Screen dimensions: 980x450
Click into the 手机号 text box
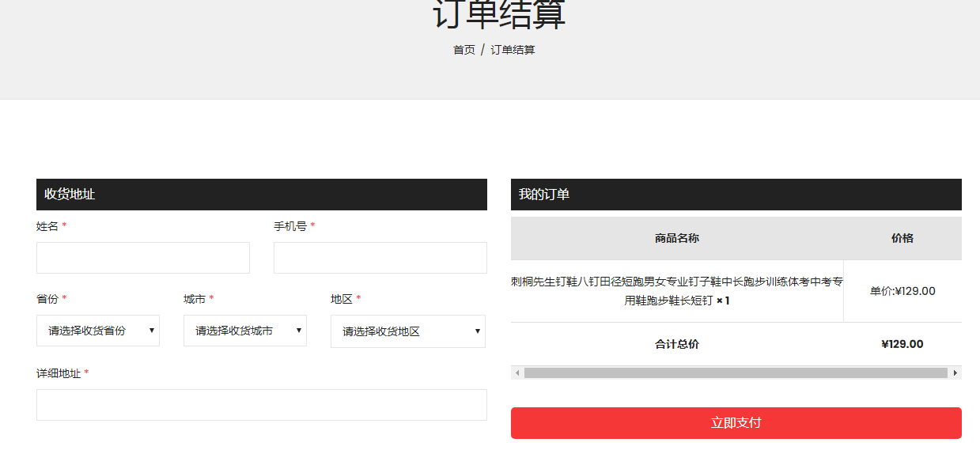pyautogui.click(x=380, y=258)
